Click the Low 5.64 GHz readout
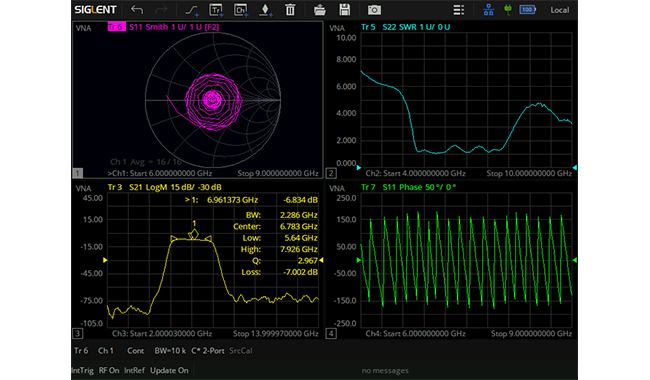 point(280,238)
